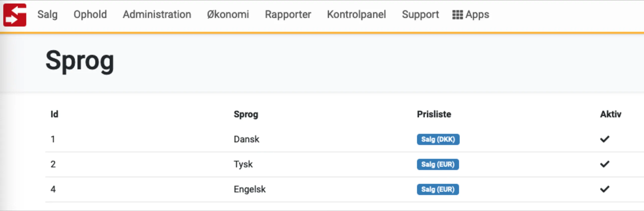Select the Engelsk language row
Screen dimensions: 644x211
tap(249, 189)
